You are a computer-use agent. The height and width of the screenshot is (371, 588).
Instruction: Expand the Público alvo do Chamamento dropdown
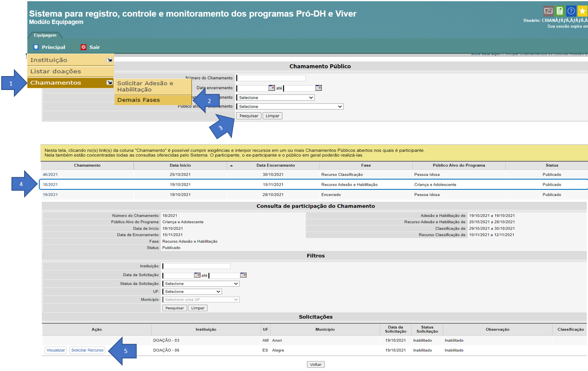[x=290, y=107]
